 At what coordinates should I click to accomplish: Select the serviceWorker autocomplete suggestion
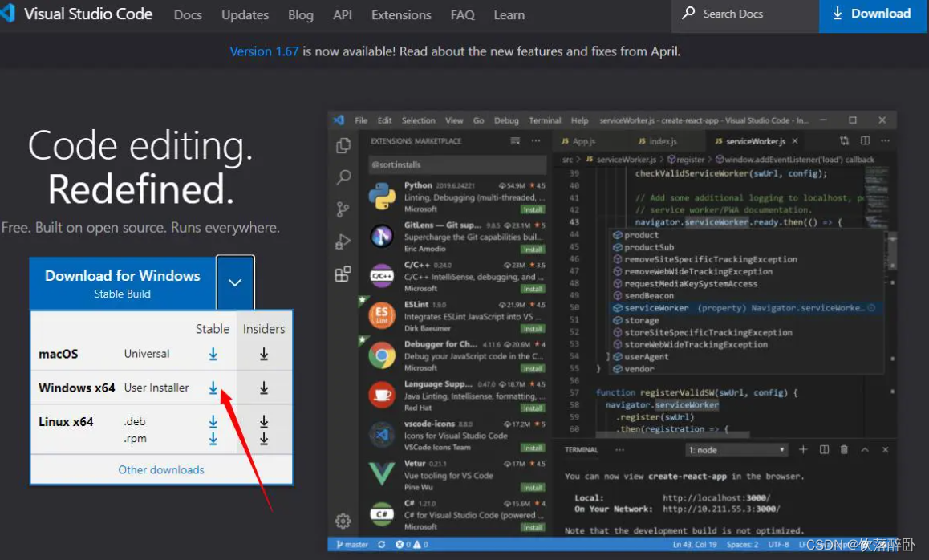pos(747,308)
